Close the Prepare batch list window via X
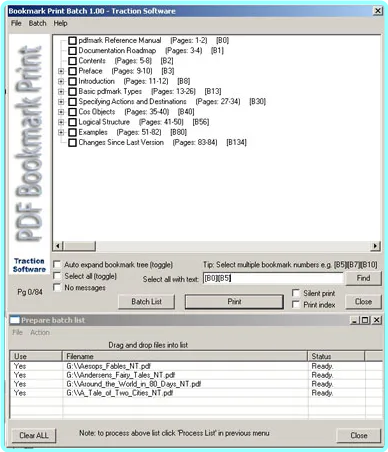The height and width of the screenshot is (452, 388). [x=377, y=320]
